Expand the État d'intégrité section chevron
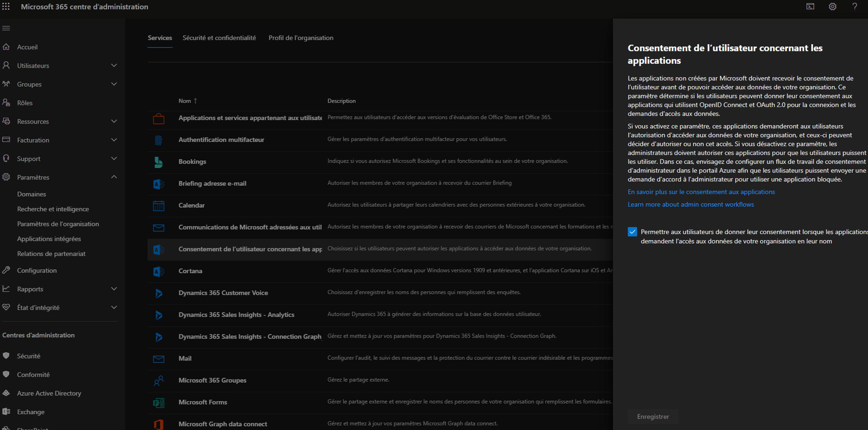Screen dimensions: 868x430 coord(114,307)
